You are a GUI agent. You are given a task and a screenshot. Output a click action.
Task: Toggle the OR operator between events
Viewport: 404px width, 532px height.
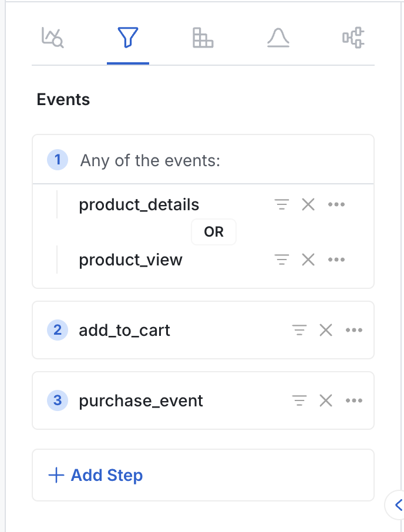coord(213,231)
